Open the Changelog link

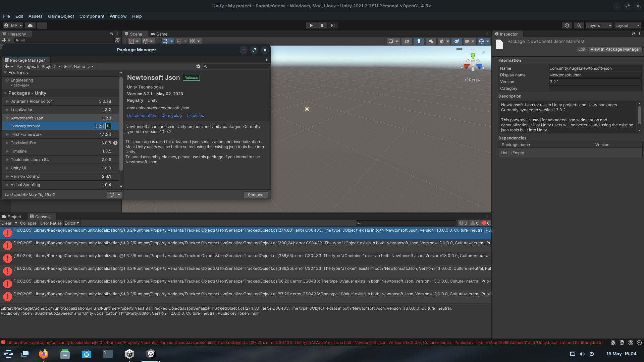[171, 115]
